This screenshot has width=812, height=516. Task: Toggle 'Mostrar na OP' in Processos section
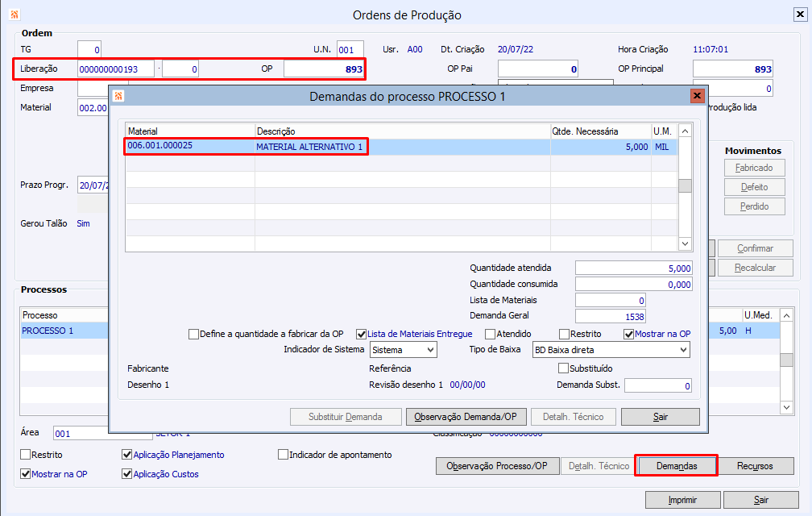(x=26, y=473)
